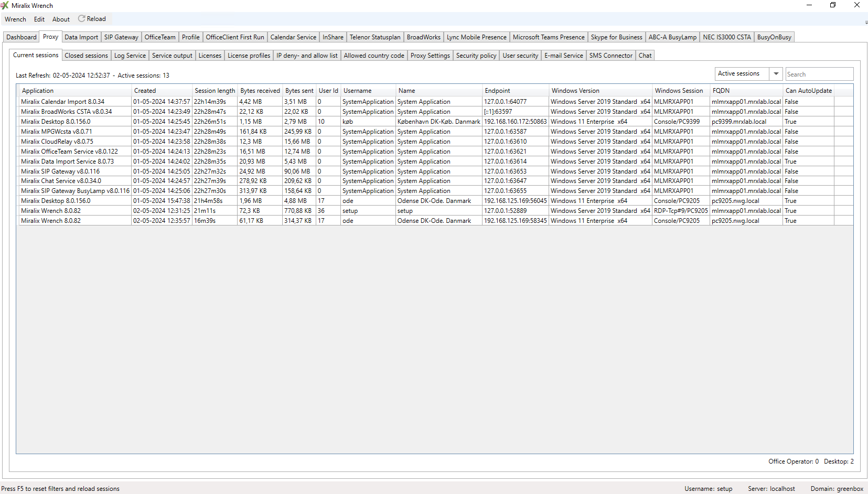
Task: Select the Miralix MPGWcsta v8.0.71 row
Action: [x=434, y=132]
